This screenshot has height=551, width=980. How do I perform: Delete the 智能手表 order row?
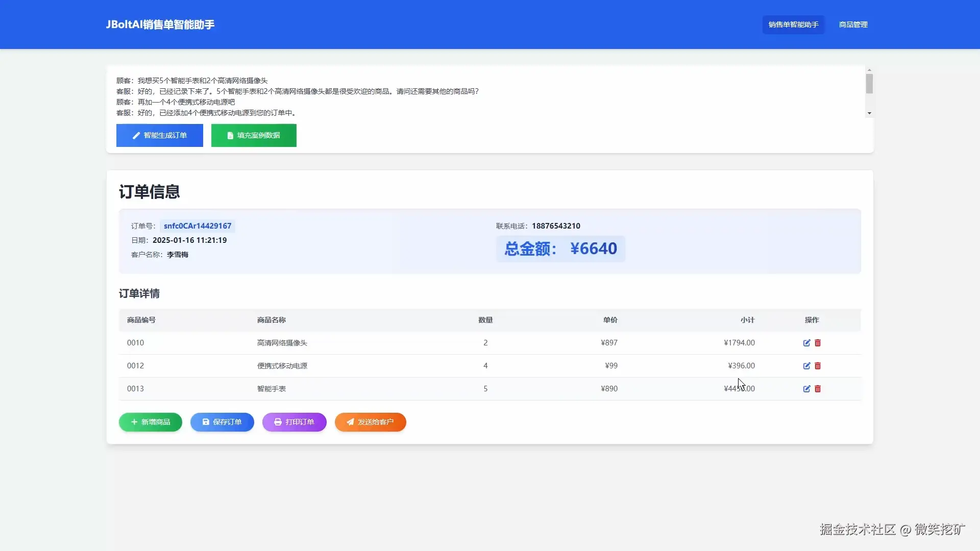pyautogui.click(x=818, y=389)
